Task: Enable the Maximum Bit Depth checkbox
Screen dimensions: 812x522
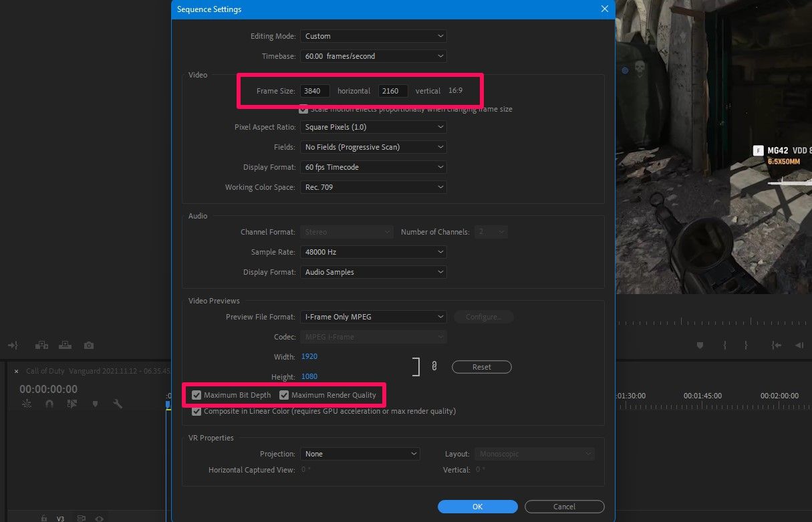Action: [x=196, y=395]
